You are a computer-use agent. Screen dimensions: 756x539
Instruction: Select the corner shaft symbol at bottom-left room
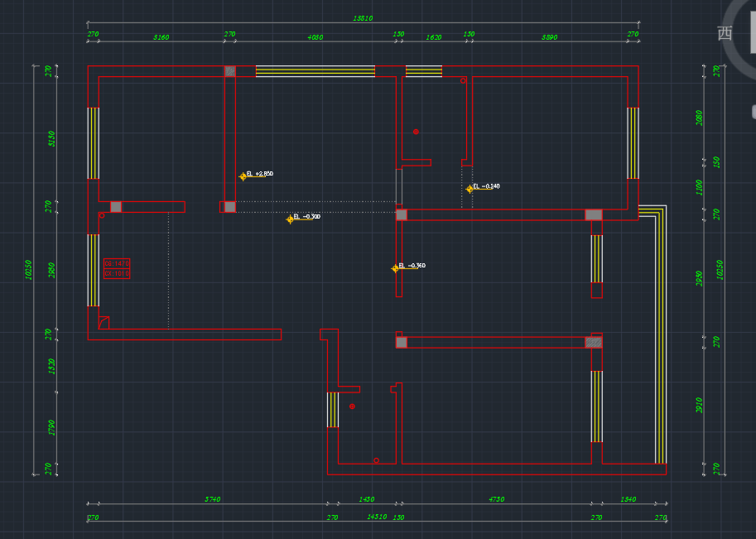point(104,323)
